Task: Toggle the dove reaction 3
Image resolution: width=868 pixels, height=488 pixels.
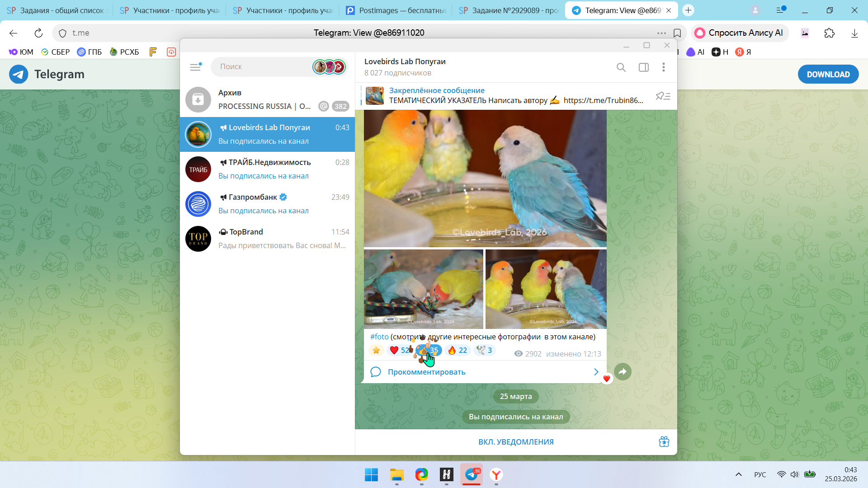Action: 485,350
